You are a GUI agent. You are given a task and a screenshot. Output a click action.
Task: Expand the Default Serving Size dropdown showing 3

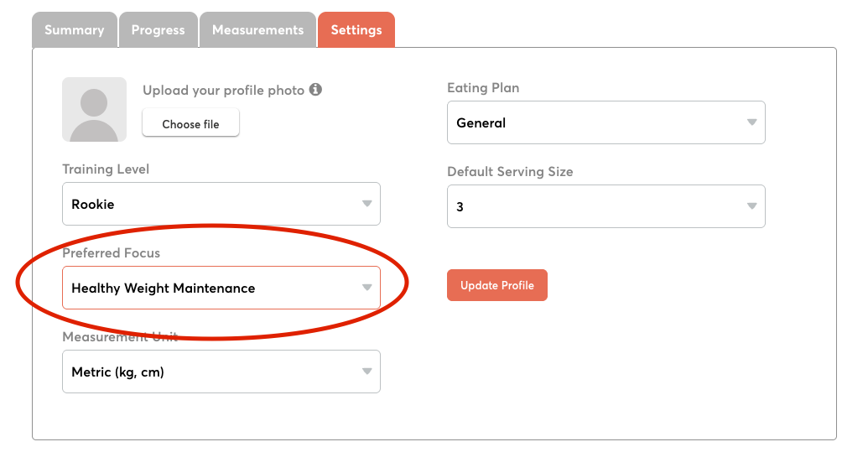(x=606, y=206)
